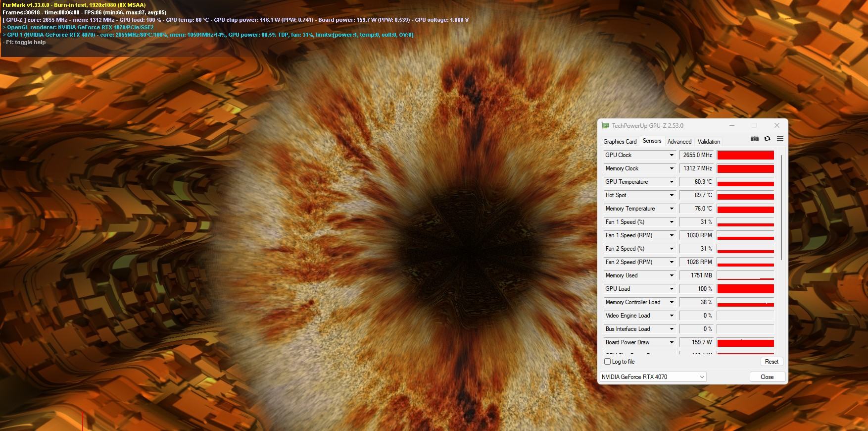Click the Reset button

click(771, 362)
